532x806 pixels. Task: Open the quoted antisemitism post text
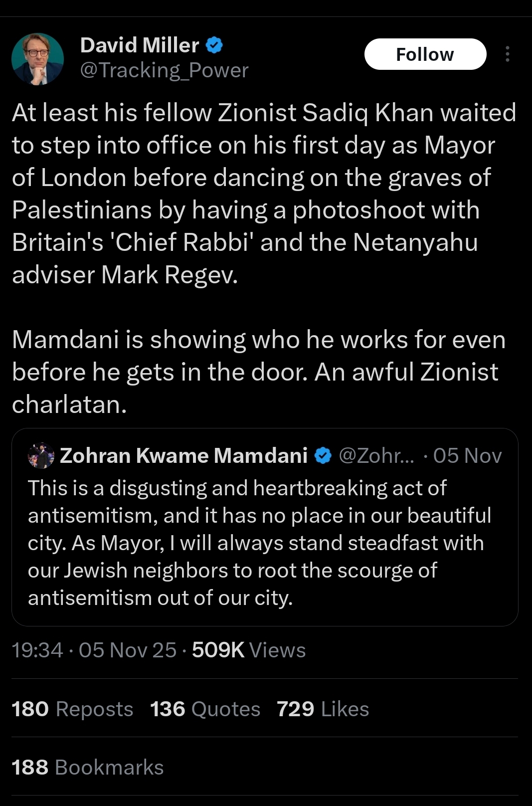click(x=259, y=543)
